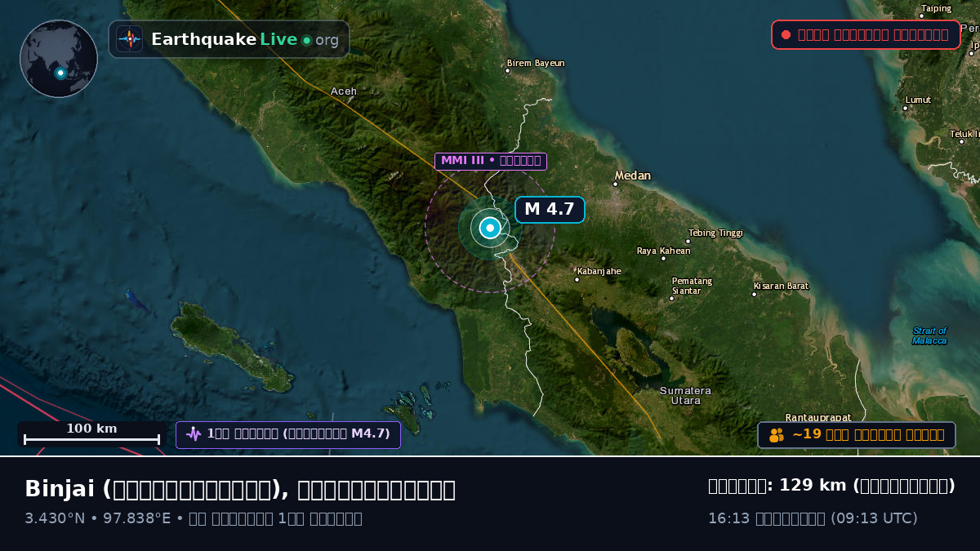Click the Kabanjahe town label
This screenshot has height=551, width=980.
pos(599,271)
